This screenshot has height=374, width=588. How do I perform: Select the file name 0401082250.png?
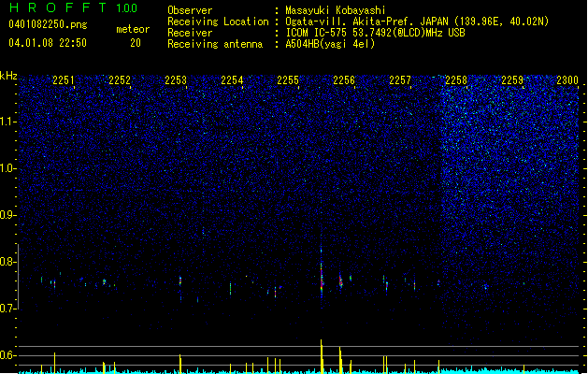[48, 24]
